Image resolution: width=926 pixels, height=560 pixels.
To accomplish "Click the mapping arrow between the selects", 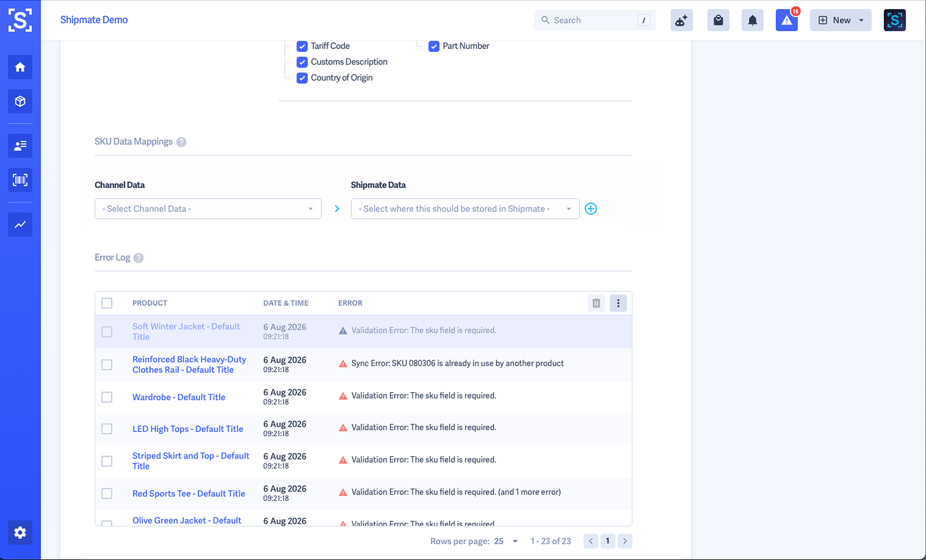I will pos(337,209).
